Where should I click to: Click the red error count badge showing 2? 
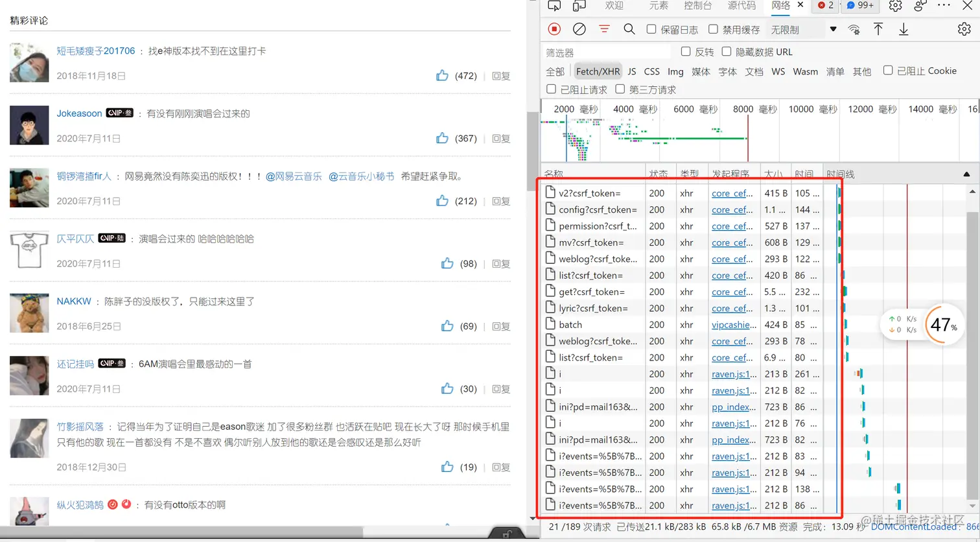pos(825,5)
